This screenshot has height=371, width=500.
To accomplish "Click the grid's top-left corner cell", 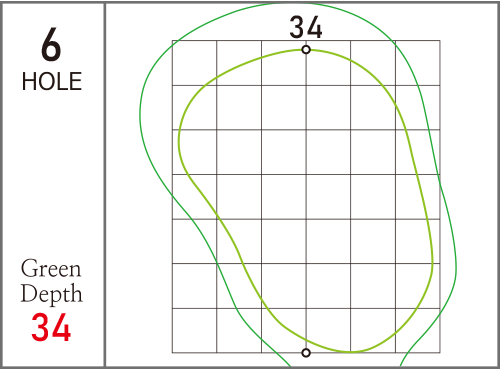I will (194, 63).
